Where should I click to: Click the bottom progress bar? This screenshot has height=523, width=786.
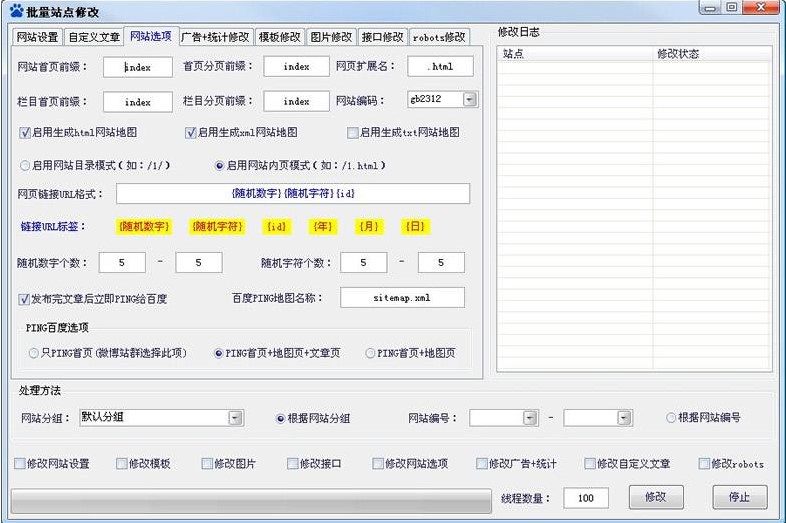[251, 501]
